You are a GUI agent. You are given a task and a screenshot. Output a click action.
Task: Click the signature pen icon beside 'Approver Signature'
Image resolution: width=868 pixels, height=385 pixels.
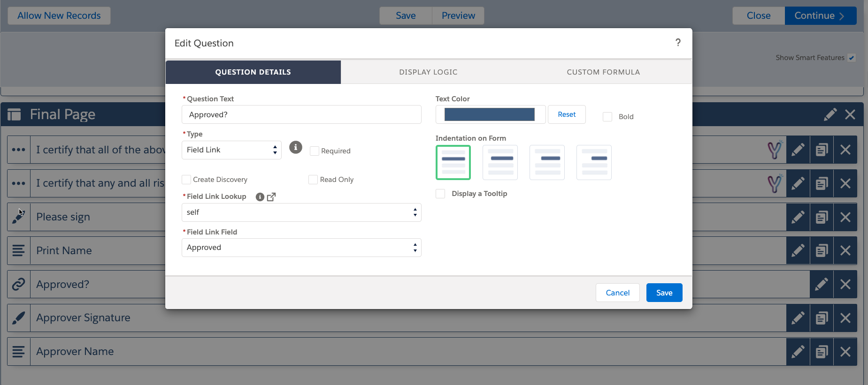pos(18,318)
